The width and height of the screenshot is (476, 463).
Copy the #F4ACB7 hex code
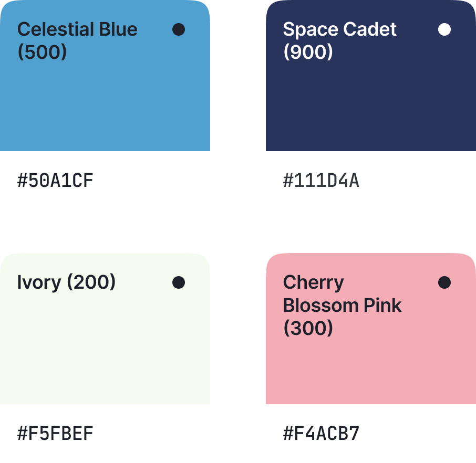pyautogui.click(x=321, y=434)
